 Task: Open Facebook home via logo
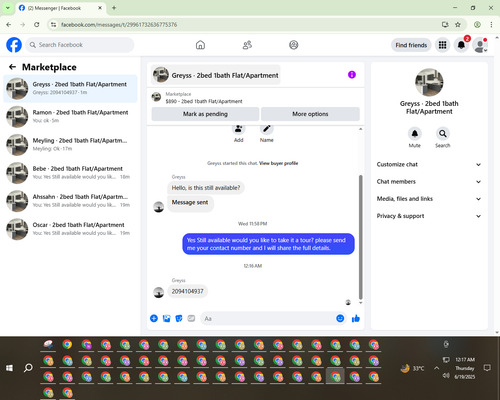point(14,45)
